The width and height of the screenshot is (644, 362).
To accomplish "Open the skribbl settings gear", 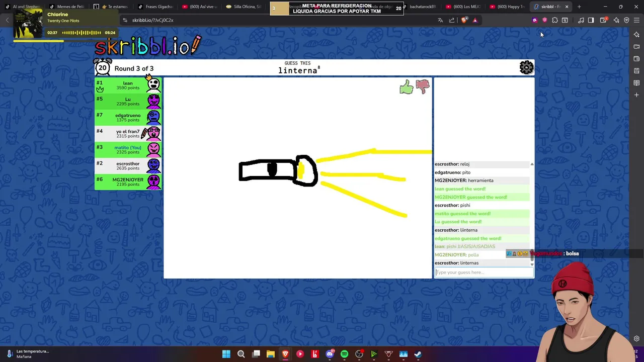I will click(526, 67).
